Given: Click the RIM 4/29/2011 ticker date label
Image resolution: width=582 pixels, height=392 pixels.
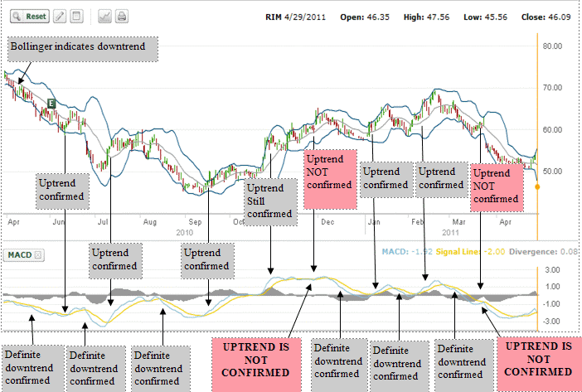Looking at the screenshot, I should pyautogui.click(x=295, y=17).
